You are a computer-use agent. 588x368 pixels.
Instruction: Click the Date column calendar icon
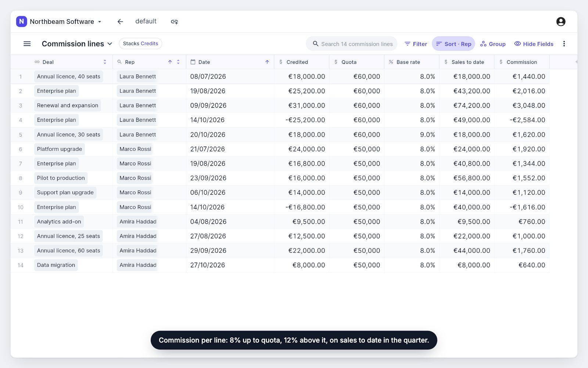coord(193,62)
